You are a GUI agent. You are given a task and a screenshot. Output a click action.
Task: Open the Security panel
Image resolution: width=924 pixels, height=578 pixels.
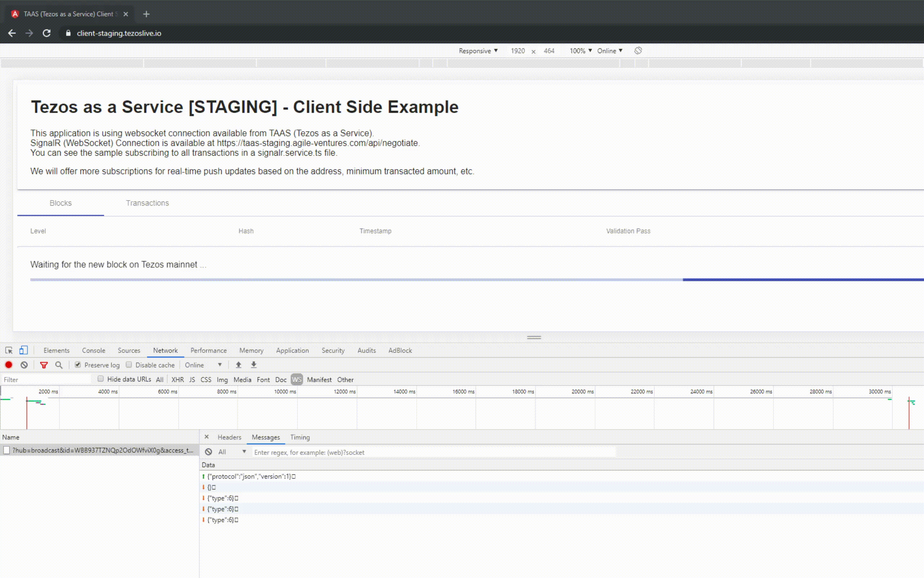333,350
